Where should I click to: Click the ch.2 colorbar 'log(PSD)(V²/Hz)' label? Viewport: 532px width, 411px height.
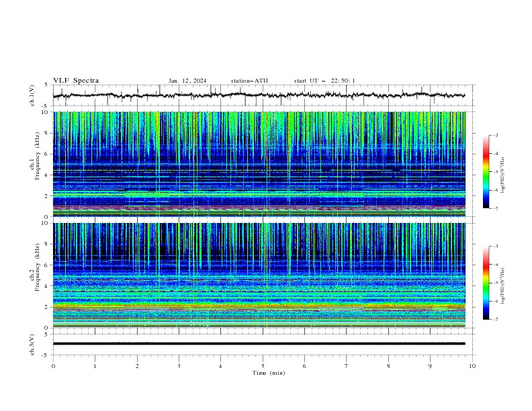point(503,286)
